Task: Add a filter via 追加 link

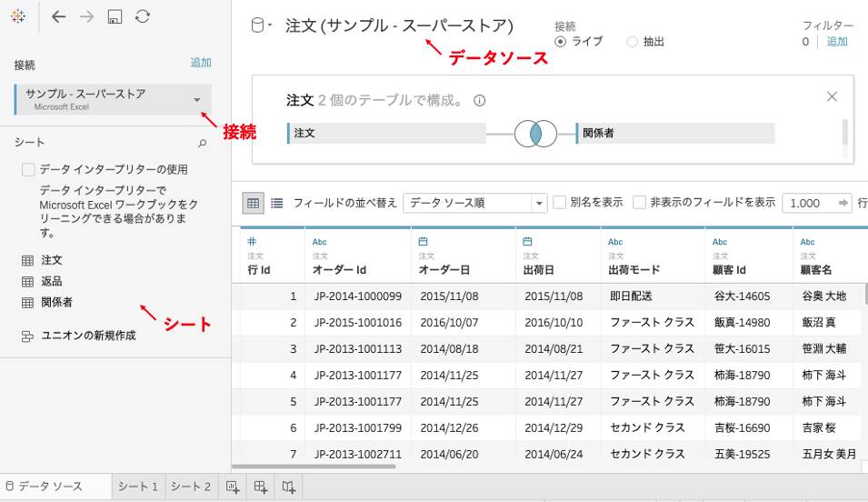Action: click(837, 42)
